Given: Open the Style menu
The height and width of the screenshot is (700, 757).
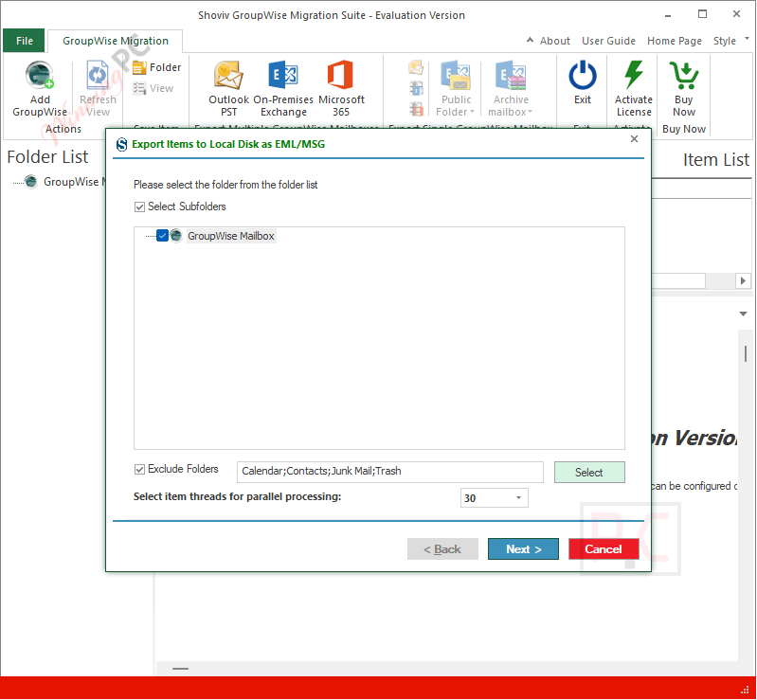Looking at the screenshot, I should point(724,41).
